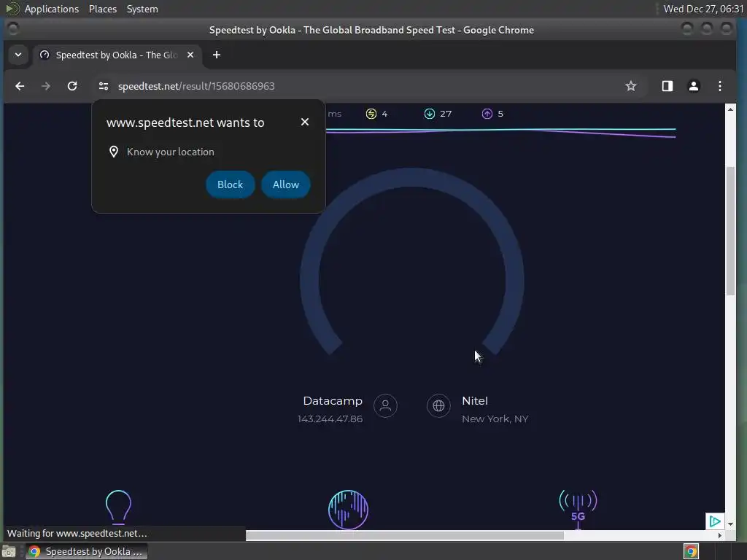This screenshot has width=747, height=560.
Task: Click the Datacamp provider name
Action: (333, 401)
